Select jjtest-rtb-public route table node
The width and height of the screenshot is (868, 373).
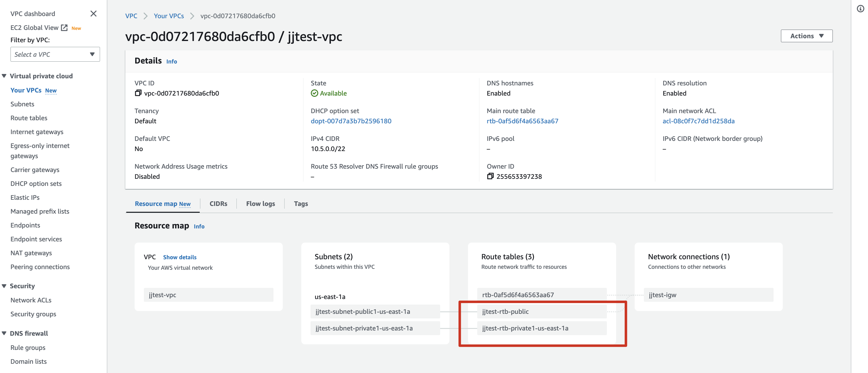(542, 311)
